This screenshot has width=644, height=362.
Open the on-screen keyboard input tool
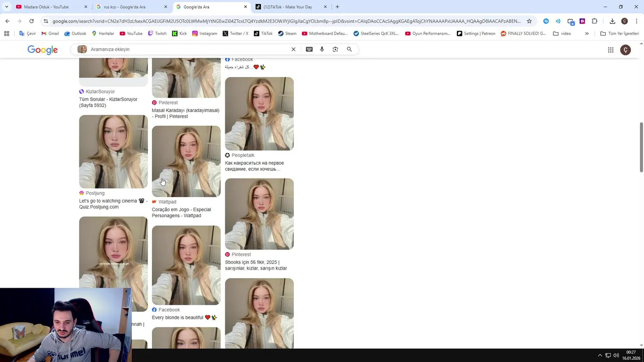click(309, 49)
